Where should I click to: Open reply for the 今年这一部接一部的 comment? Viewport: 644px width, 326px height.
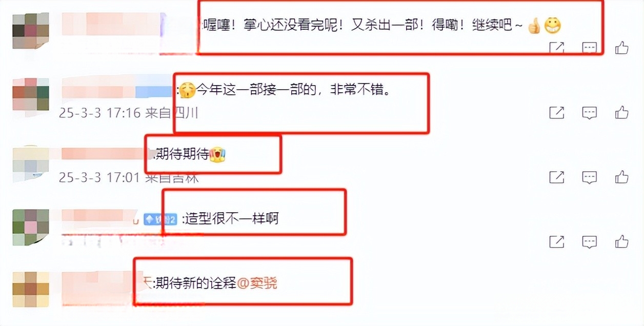coord(590,113)
